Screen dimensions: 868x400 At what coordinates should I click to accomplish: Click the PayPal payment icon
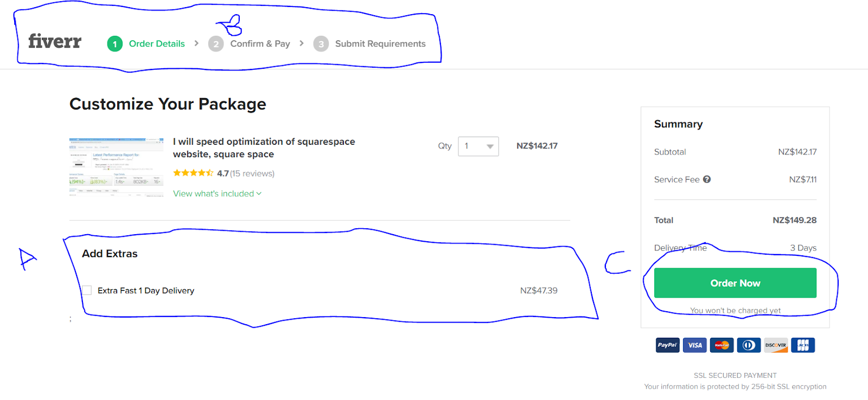[x=667, y=345]
